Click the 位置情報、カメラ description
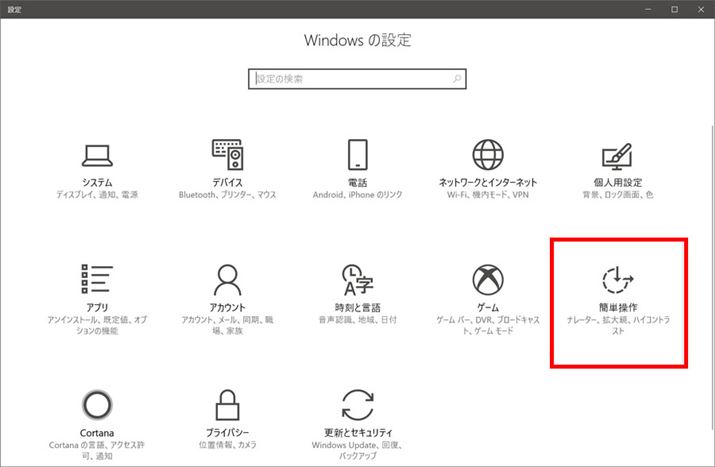715x467 pixels. click(227, 445)
